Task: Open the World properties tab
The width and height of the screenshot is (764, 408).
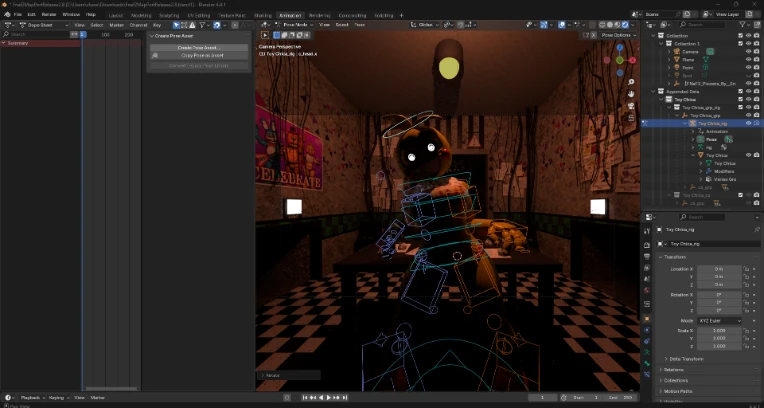Action: coord(647,290)
